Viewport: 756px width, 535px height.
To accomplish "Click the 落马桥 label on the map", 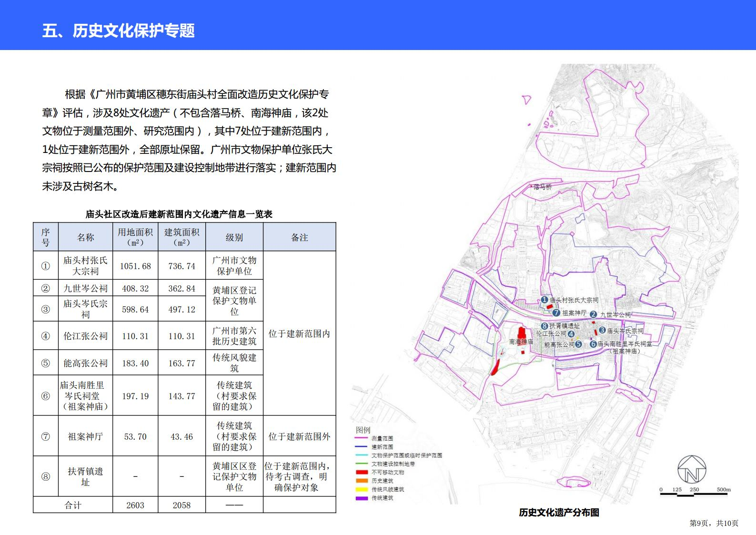I will click(x=543, y=187).
